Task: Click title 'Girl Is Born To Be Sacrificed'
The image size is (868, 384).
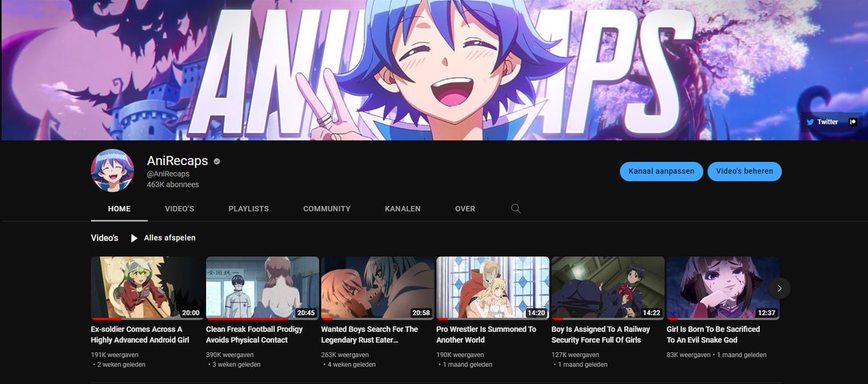Action: point(713,335)
